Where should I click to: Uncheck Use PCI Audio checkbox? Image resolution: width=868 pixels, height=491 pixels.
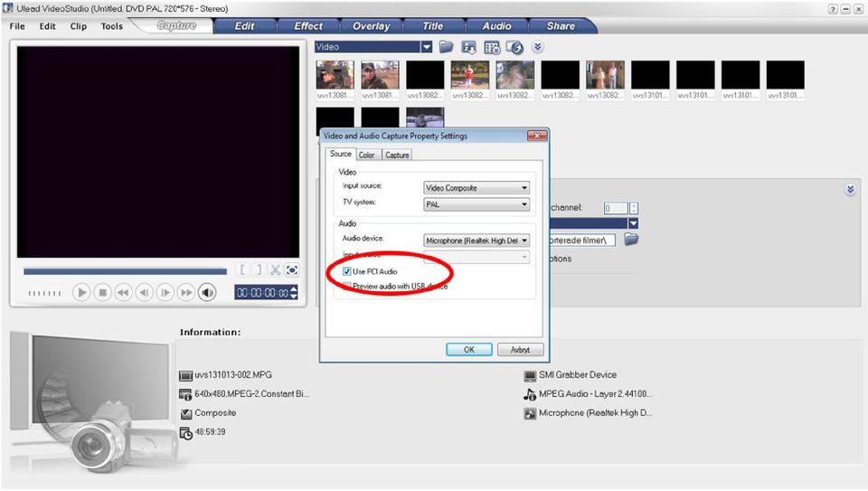(346, 271)
